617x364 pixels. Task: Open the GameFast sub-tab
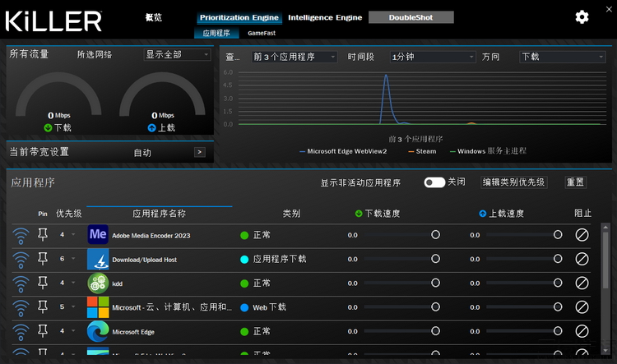click(262, 34)
